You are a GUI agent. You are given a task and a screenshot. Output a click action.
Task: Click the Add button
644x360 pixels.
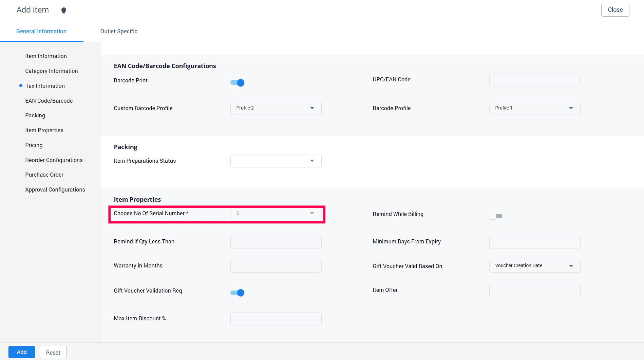[x=22, y=352]
